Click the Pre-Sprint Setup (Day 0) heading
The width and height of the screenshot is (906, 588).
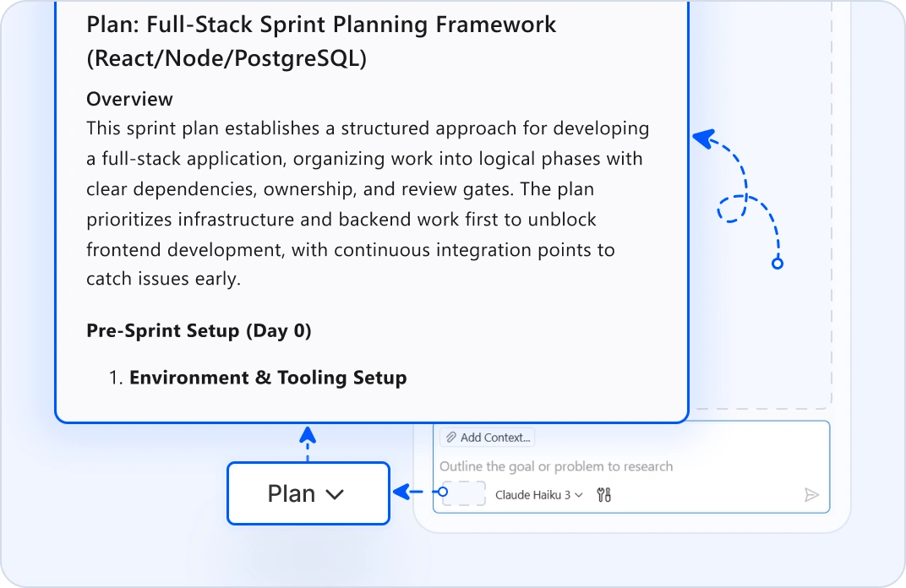tap(199, 330)
